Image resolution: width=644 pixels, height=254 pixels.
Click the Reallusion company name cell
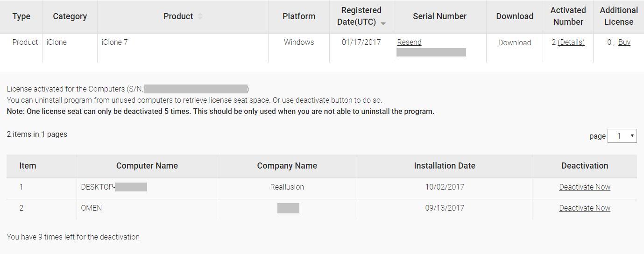pyautogui.click(x=287, y=187)
